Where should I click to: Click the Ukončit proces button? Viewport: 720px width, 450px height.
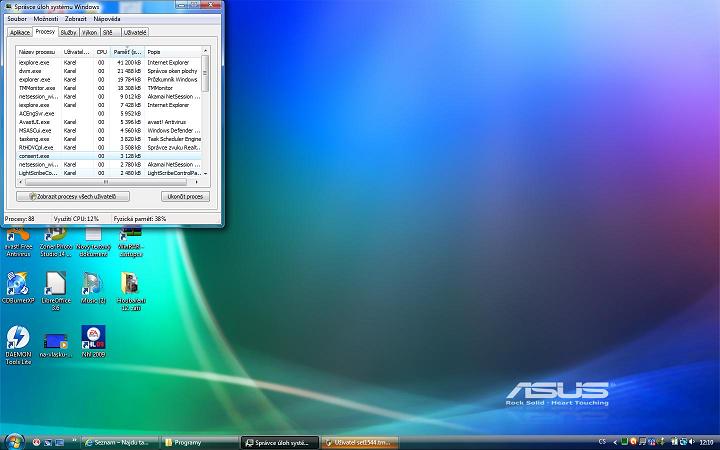pyautogui.click(x=185, y=197)
